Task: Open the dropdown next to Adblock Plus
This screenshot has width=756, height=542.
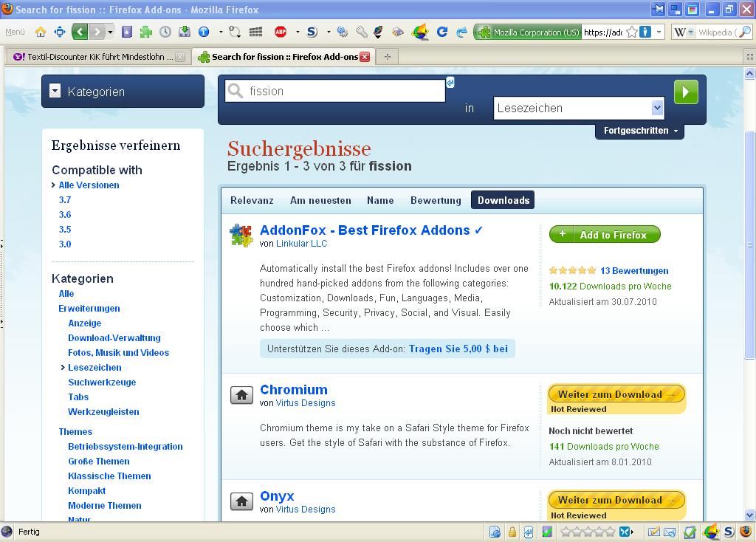Action: [x=298, y=32]
